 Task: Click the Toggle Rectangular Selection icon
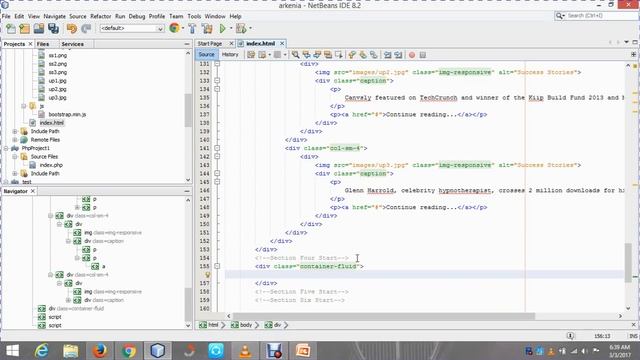coord(338,55)
